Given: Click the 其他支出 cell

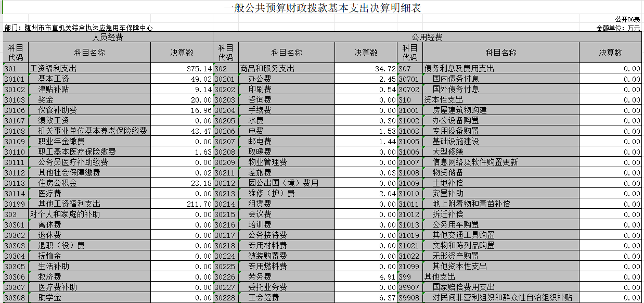Looking at the screenshot, I should (x=501, y=276).
